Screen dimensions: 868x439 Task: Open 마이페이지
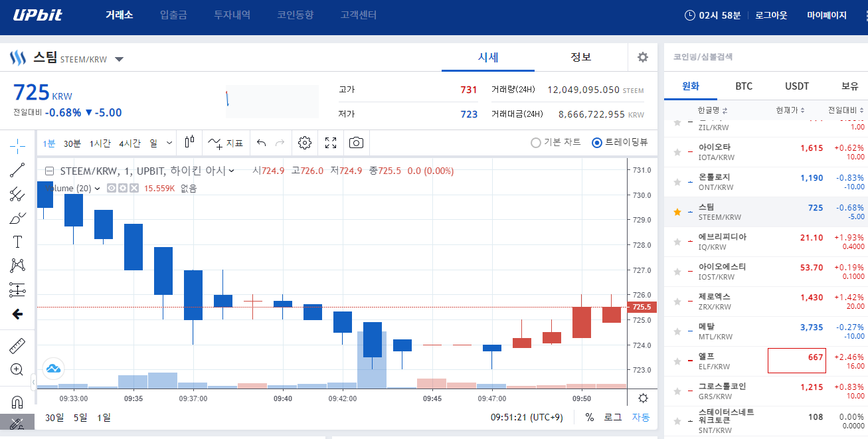coord(827,15)
